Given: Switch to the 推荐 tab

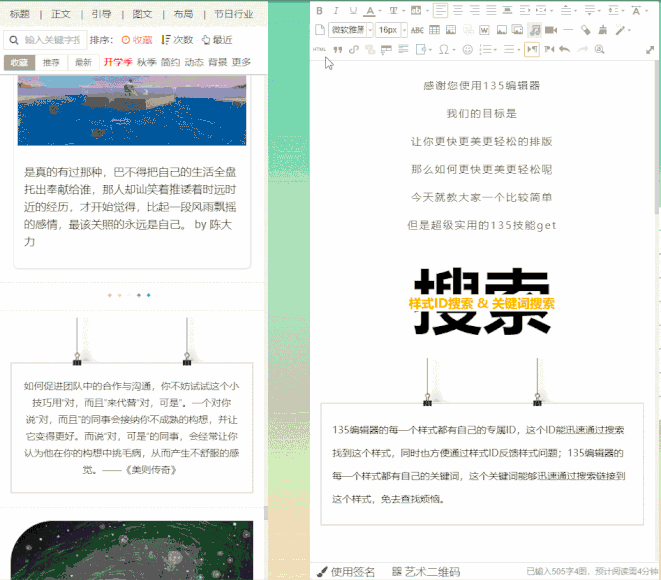Looking at the screenshot, I should pyautogui.click(x=51, y=62).
